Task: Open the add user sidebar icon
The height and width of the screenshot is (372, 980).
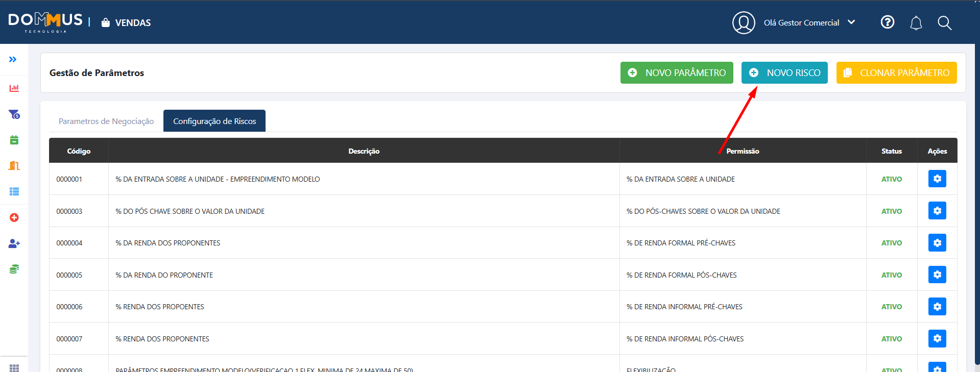Action: 14,243
